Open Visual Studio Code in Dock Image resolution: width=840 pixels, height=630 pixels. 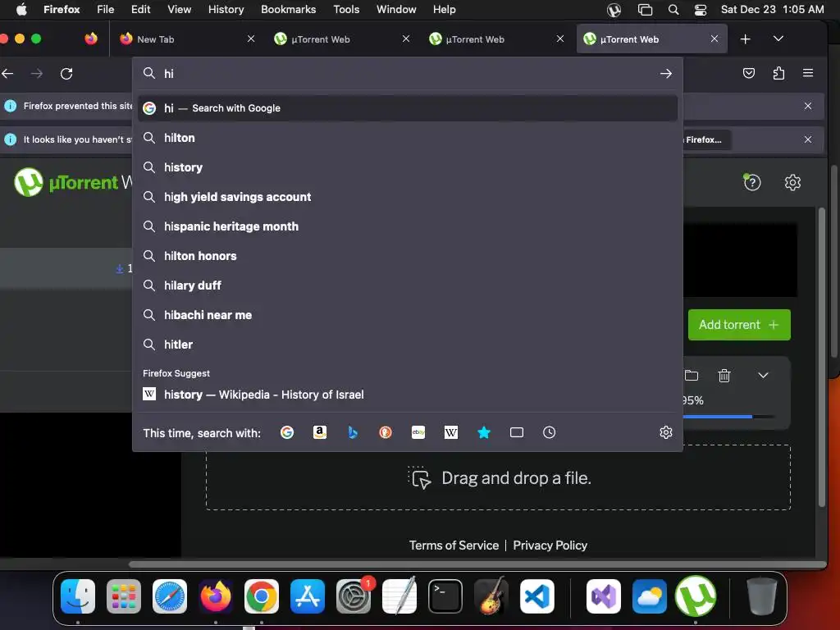536,596
